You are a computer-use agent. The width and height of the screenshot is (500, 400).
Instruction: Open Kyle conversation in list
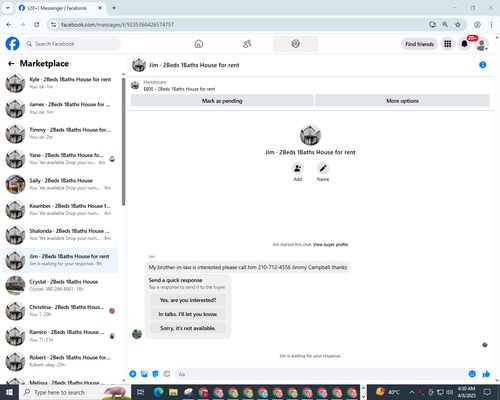tap(60, 83)
